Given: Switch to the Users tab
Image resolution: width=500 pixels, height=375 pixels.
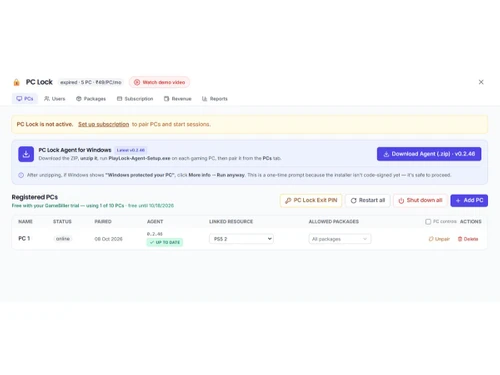Looking at the screenshot, I should coord(55,99).
